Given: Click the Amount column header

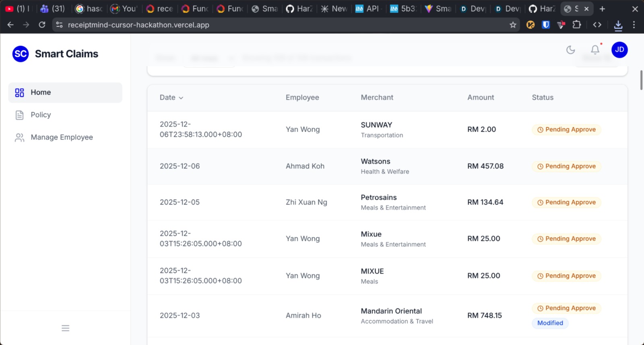Looking at the screenshot, I should point(481,97).
